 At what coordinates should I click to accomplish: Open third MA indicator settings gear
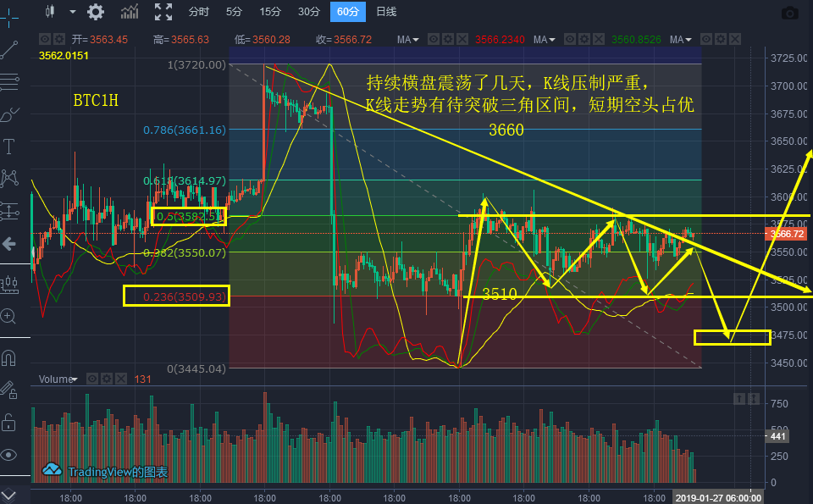click(x=721, y=39)
